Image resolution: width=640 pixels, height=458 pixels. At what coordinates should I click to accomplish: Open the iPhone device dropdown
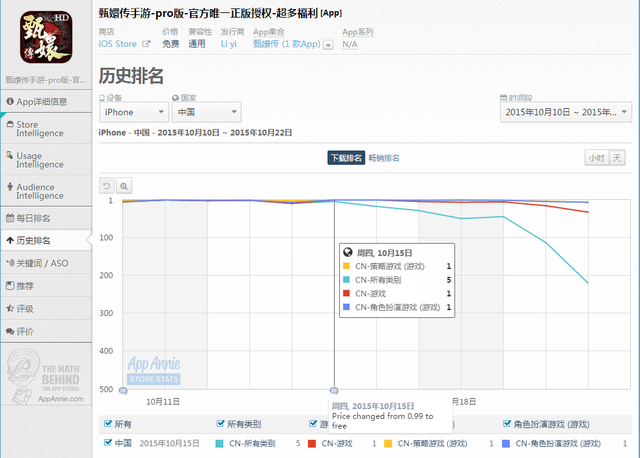pyautogui.click(x=134, y=112)
